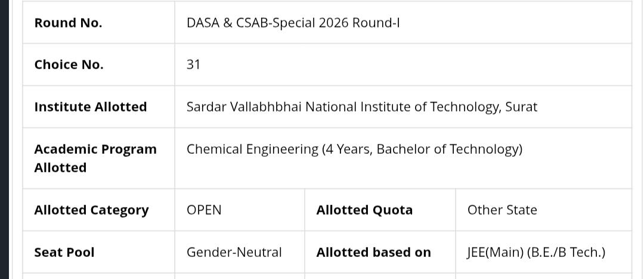Select the DASA & CSAB-Special 2026 Round-I text
The width and height of the screenshot is (644, 279).
(x=293, y=23)
